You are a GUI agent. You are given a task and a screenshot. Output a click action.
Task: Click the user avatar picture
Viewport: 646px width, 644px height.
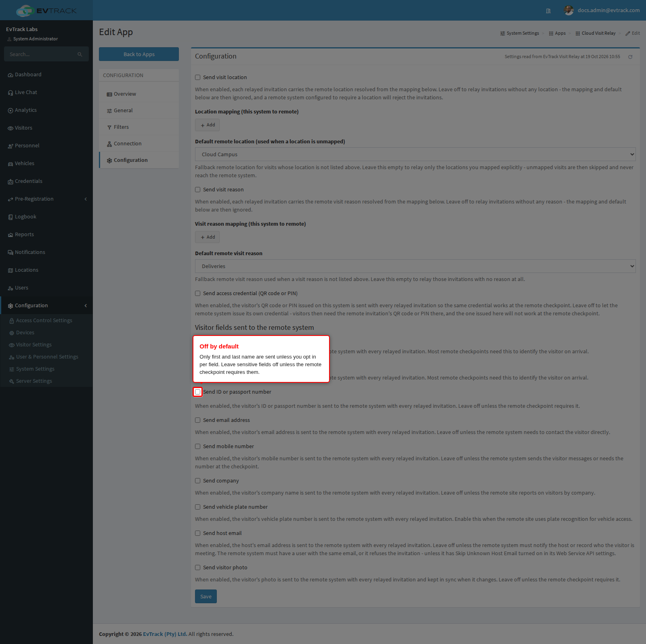coord(569,10)
